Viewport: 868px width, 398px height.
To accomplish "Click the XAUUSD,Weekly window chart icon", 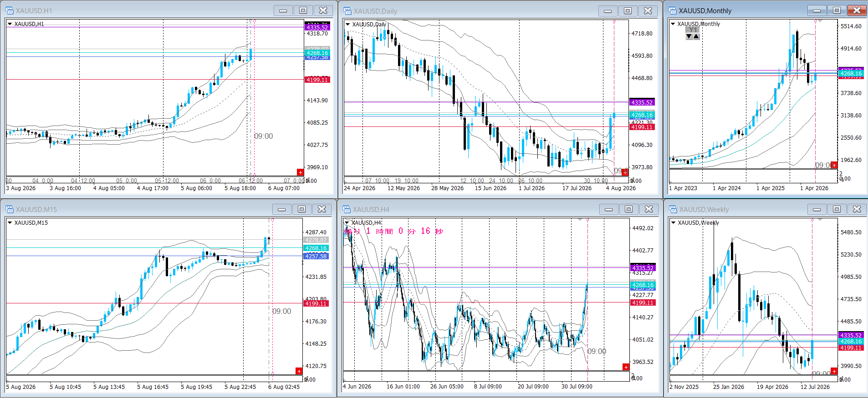I will pos(673,209).
